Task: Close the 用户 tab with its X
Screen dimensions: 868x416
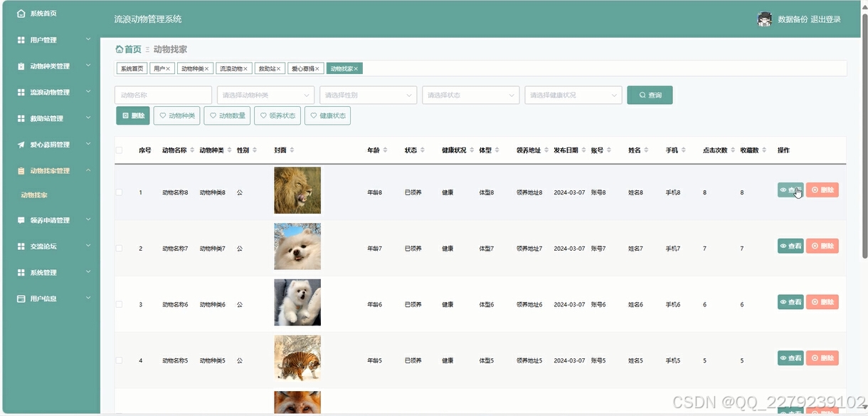Action: click(x=168, y=68)
